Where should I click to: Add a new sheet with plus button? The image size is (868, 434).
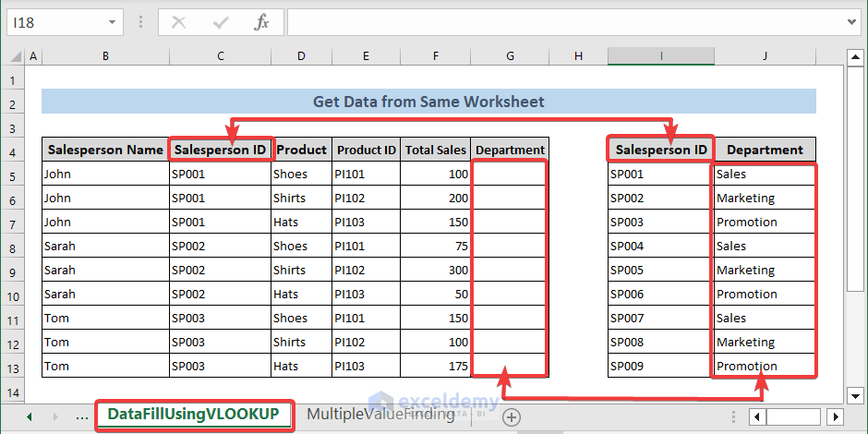click(512, 416)
